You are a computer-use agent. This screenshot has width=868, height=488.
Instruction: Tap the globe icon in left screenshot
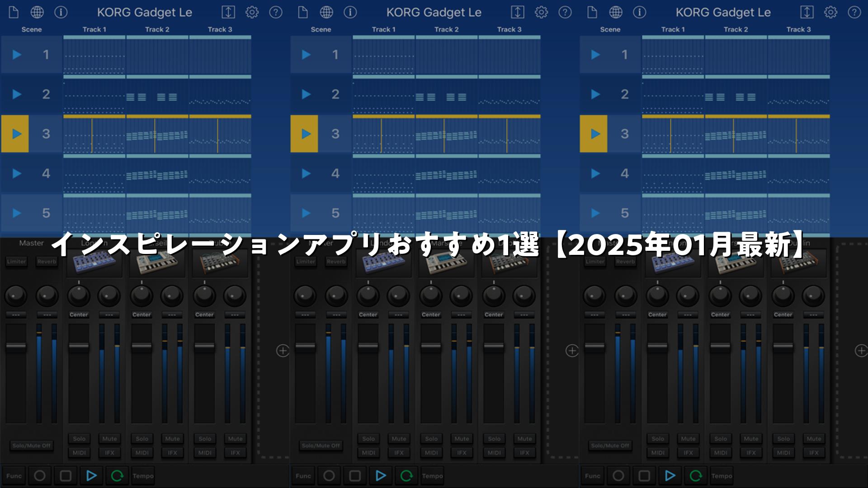point(37,12)
